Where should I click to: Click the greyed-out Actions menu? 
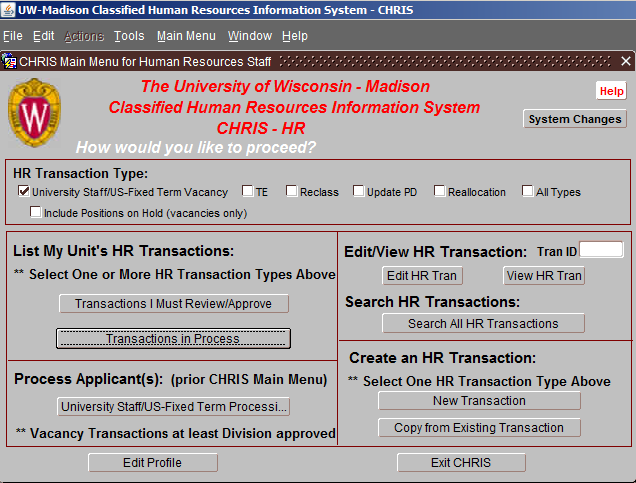pyautogui.click(x=84, y=36)
